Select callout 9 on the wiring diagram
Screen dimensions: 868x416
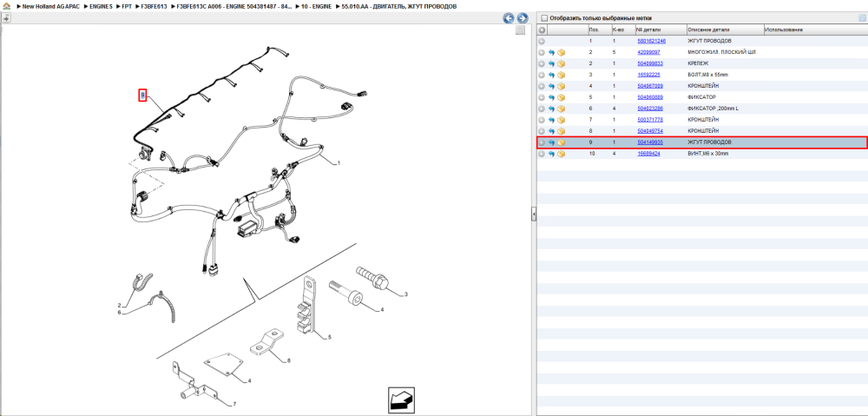tap(142, 96)
